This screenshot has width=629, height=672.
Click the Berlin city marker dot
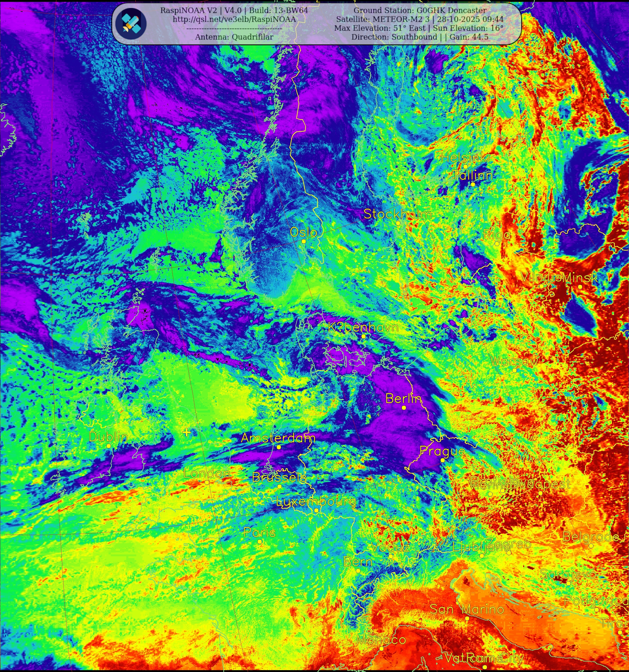pos(404,408)
